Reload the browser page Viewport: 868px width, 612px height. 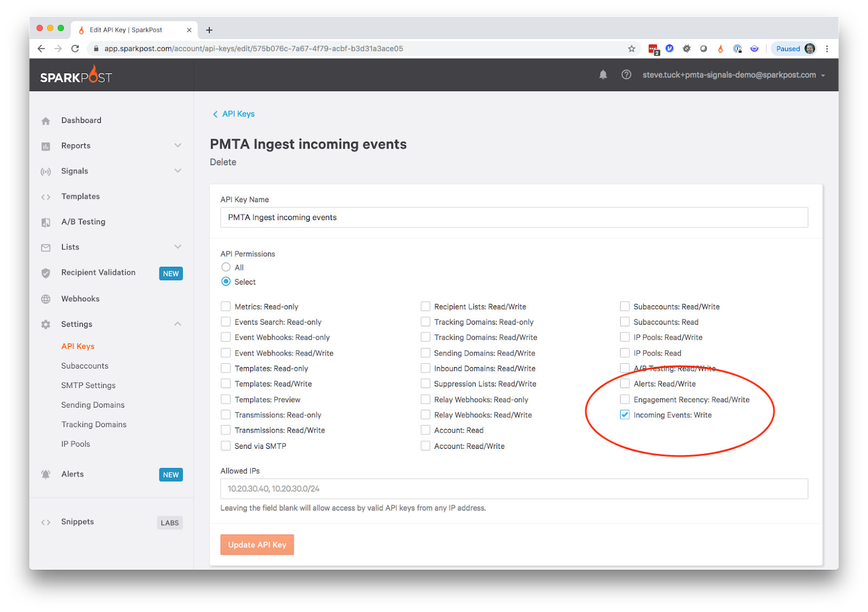(75, 48)
